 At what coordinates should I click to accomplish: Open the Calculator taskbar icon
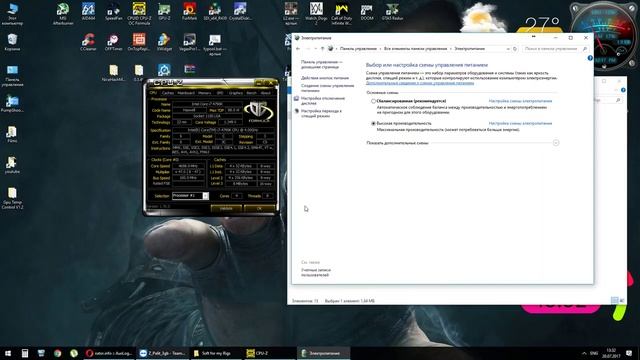point(25,353)
